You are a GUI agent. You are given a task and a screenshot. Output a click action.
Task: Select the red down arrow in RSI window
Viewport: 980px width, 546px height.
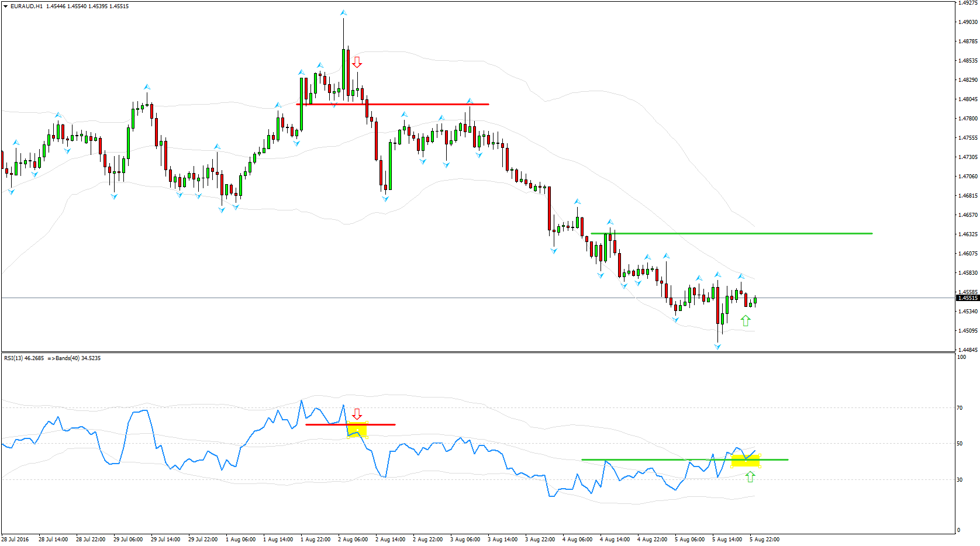click(357, 414)
